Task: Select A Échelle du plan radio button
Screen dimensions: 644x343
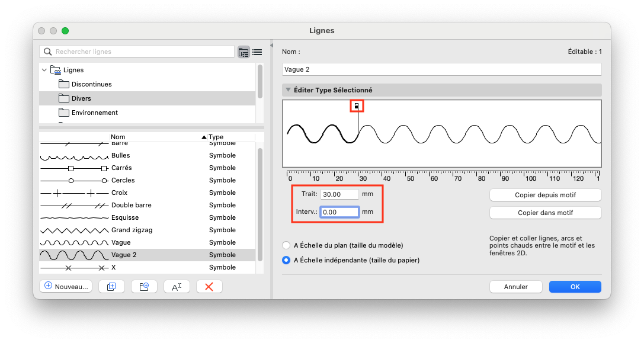Action: [286, 245]
